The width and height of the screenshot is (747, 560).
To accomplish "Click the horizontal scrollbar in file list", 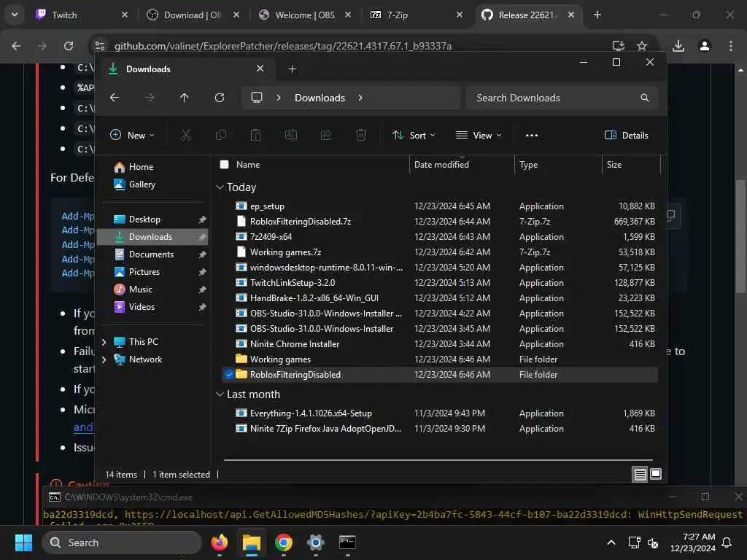I will point(438,460).
